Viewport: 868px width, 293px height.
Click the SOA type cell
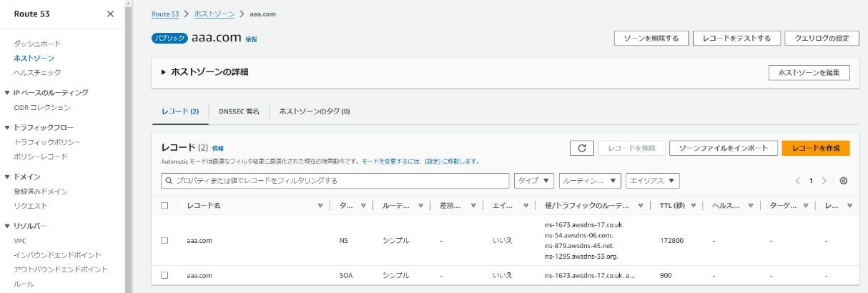346,275
